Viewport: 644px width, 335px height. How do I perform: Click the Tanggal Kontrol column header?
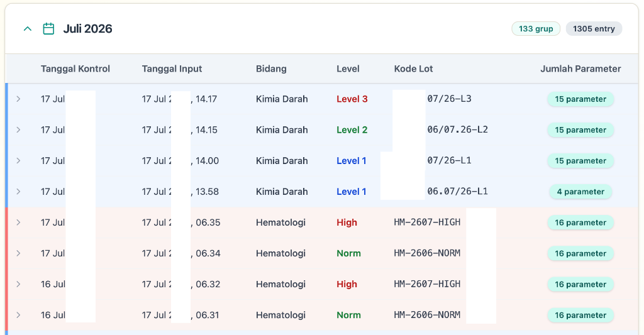pos(75,69)
